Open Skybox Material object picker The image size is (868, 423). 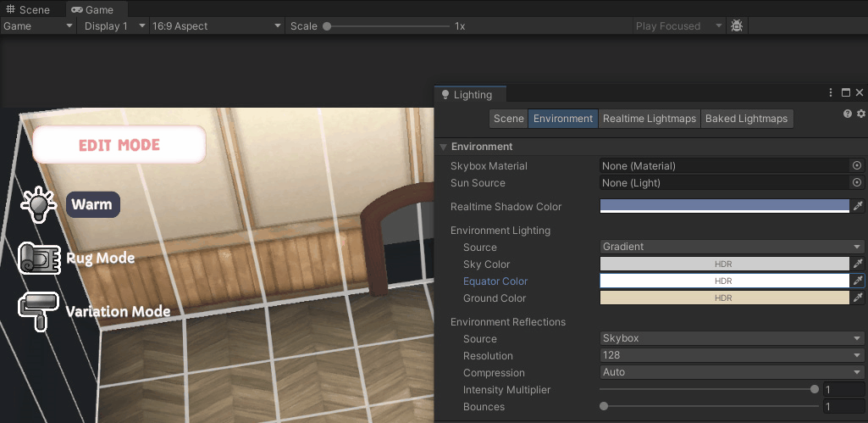click(857, 166)
